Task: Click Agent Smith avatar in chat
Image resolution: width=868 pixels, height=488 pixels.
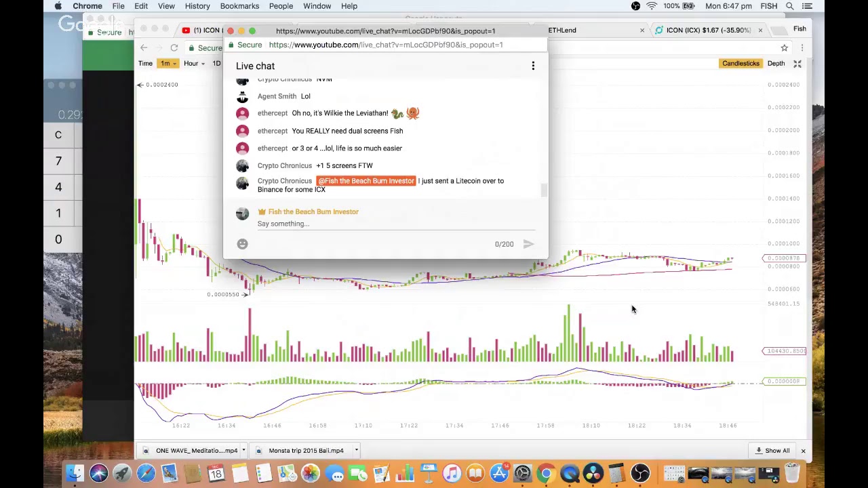Action: click(242, 96)
